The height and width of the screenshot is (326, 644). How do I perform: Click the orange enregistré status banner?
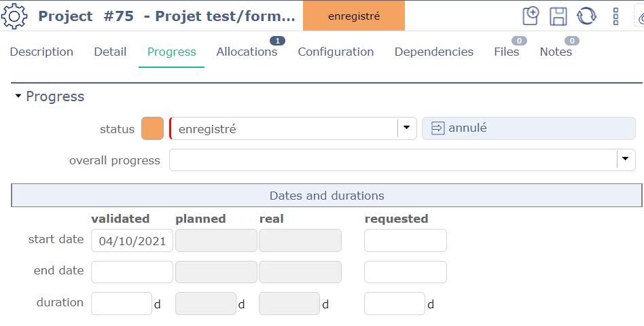(353, 16)
